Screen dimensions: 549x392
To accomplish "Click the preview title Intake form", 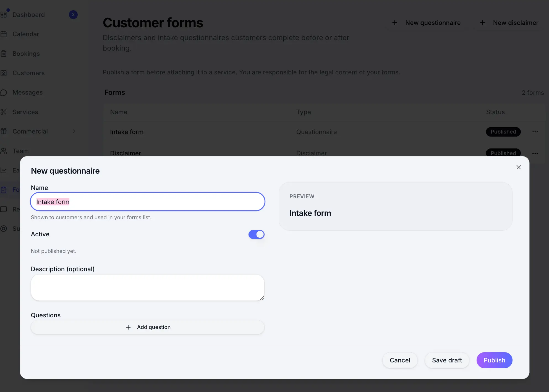I will tap(310, 213).
